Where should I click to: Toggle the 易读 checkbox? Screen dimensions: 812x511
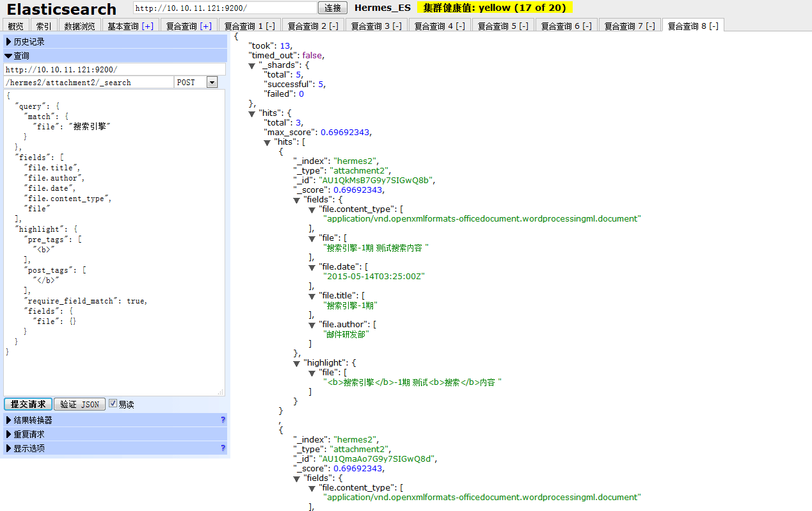[113, 403]
